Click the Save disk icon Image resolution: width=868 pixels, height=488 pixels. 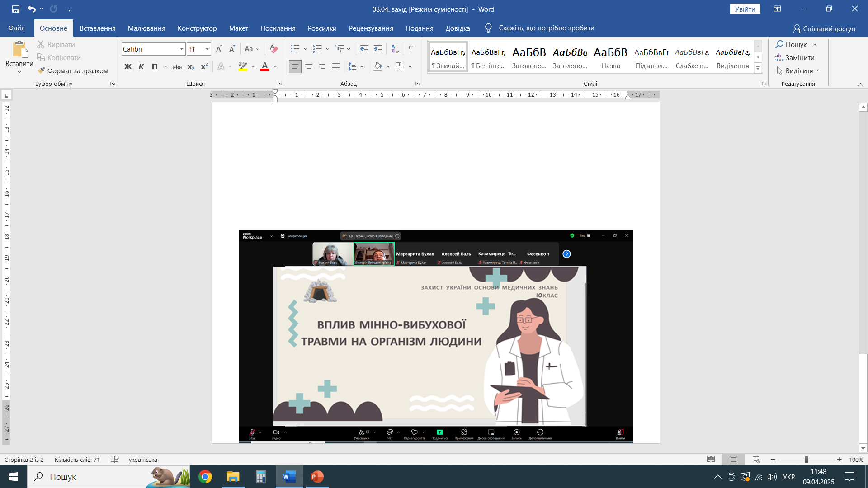pos(16,9)
